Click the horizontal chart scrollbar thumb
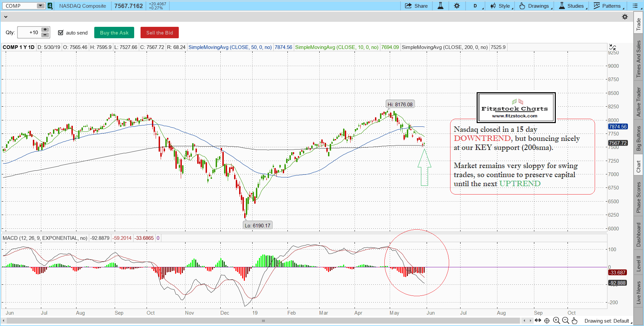 click(263, 321)
